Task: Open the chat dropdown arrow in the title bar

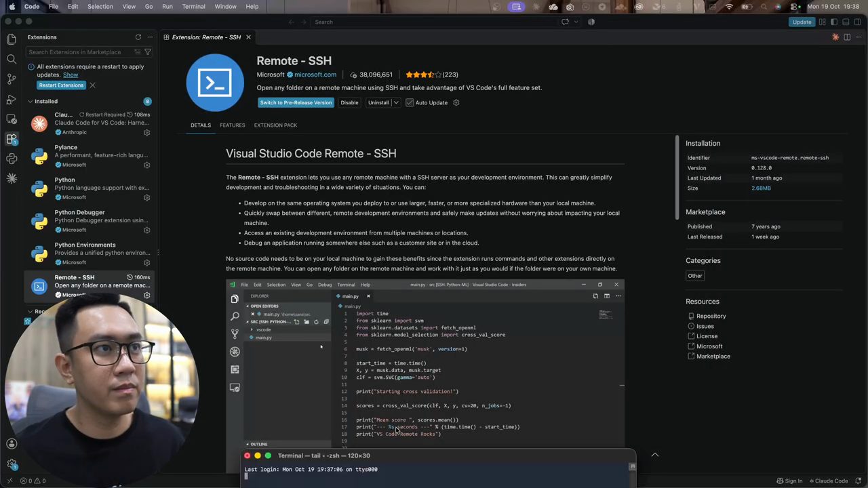Action: click(576, 22)
